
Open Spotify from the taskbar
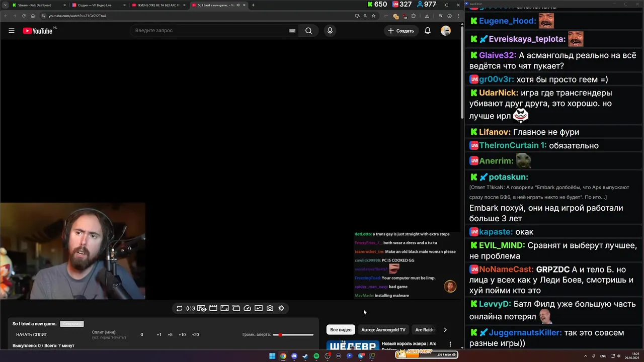click(316, 356)
